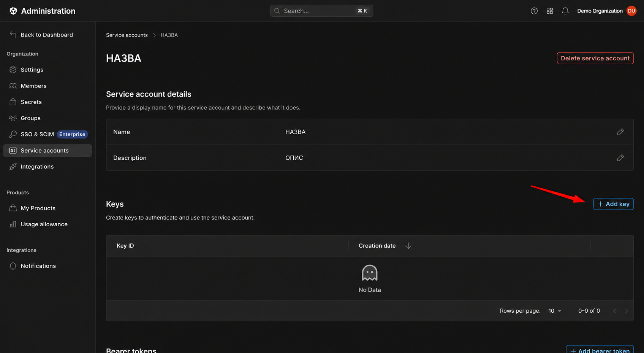Open the Service accounts menu item

[x=47, y=151]
